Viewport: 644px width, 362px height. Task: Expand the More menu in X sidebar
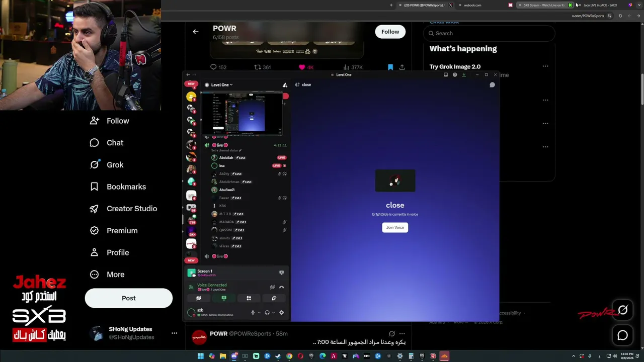107,275
